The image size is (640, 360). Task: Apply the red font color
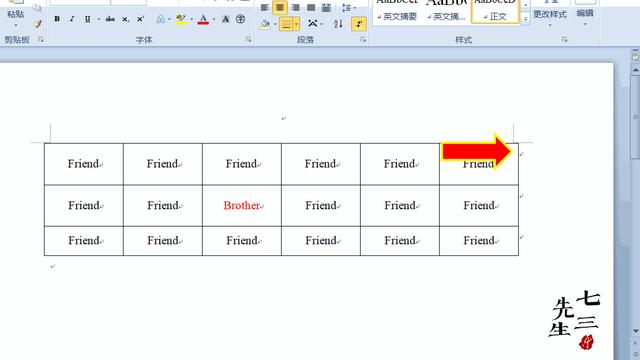[x=203, y=19]
